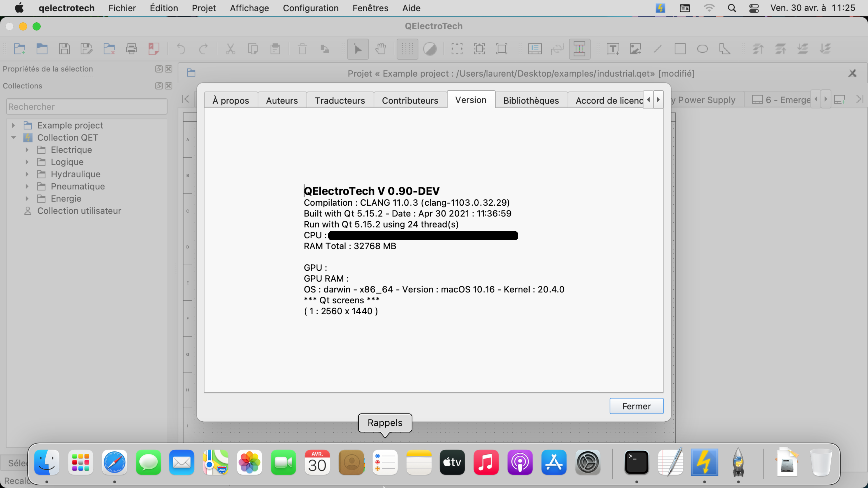Viewport: 868px width, 488px height.
Task: Add a text field with the T icon
Action: [613, 49]
